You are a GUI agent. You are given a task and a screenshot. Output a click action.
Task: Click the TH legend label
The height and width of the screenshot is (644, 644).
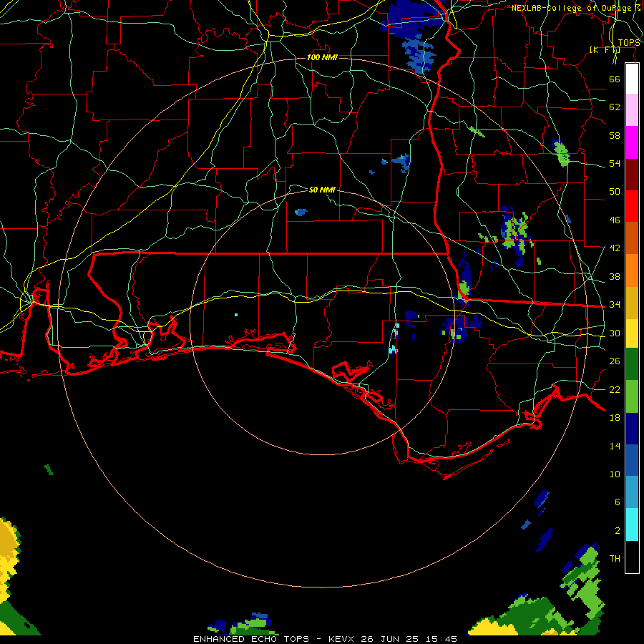coord(615,559)
